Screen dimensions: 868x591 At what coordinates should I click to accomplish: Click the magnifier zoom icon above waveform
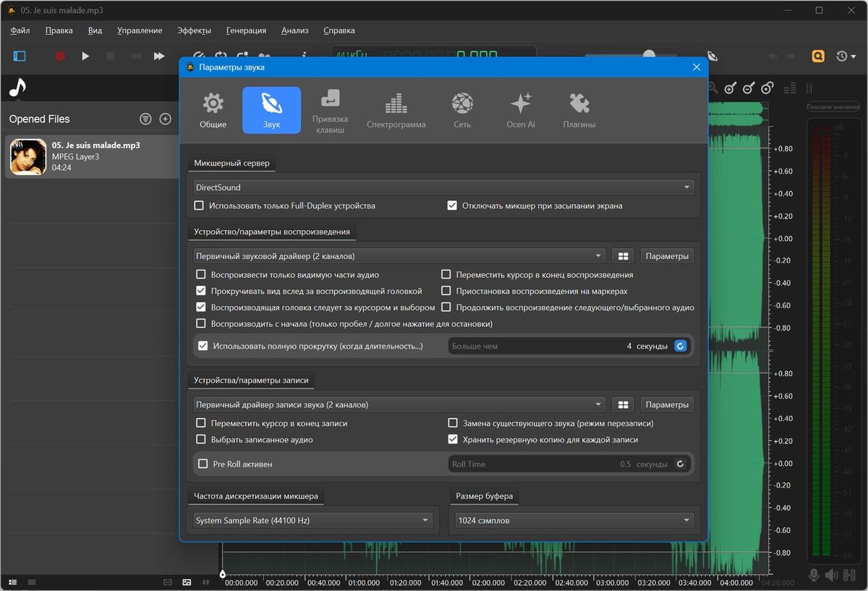coord(712,88)
